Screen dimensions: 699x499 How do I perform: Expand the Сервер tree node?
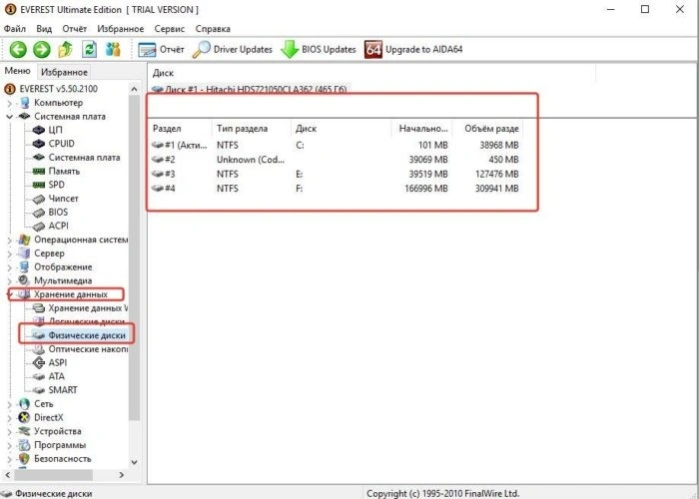click(9, 254)
